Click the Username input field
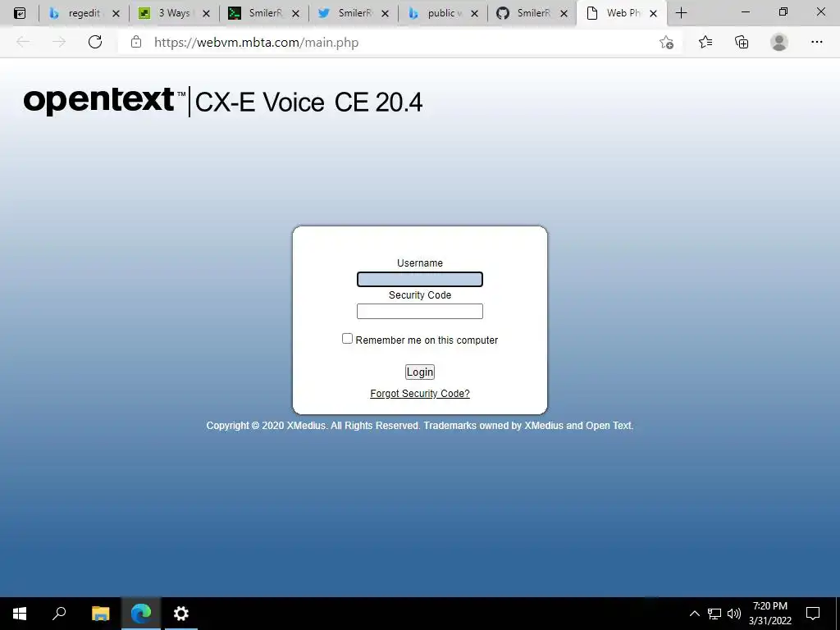This screenshot has height=630, width=840. point(419,279)
